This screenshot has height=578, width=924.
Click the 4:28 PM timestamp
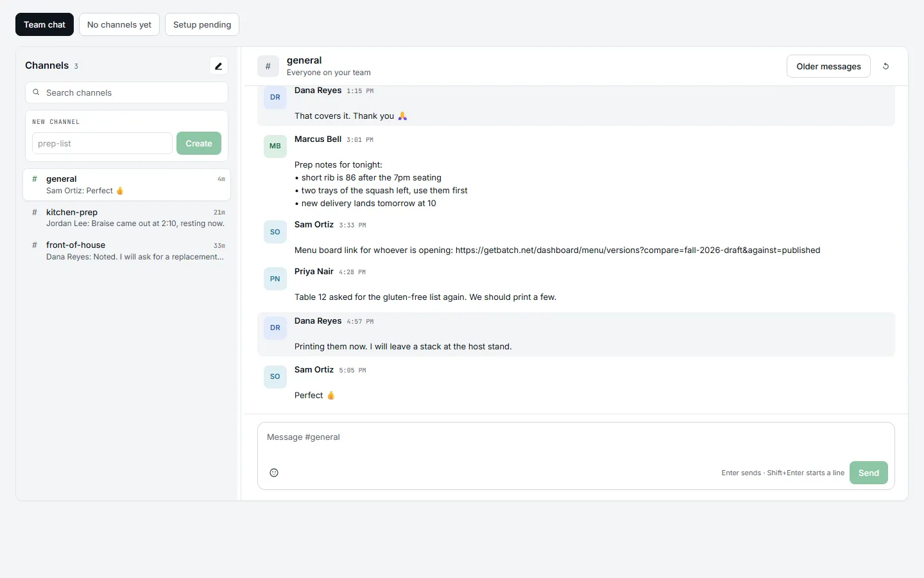352,272
